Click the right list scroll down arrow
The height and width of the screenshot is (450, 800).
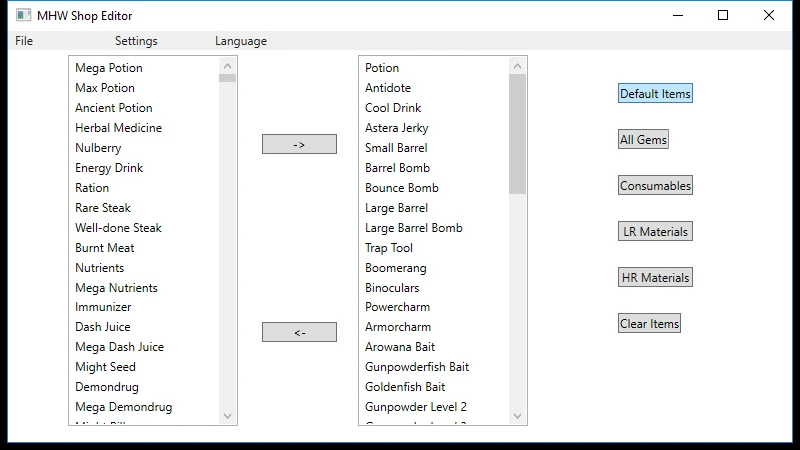point(517,416)
